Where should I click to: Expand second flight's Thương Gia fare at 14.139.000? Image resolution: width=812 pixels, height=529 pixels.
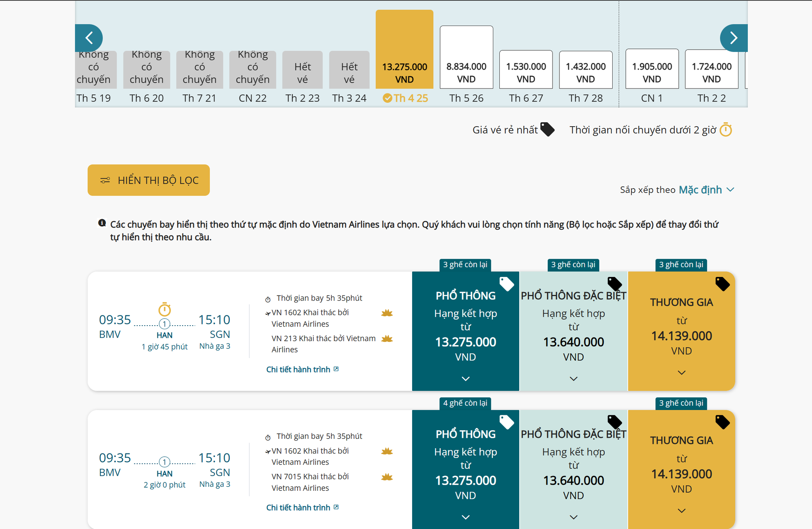point(681,510)
